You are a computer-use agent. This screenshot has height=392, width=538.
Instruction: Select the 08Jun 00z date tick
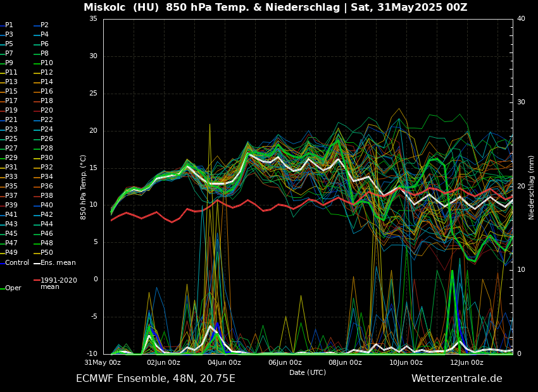click(345, 363)
